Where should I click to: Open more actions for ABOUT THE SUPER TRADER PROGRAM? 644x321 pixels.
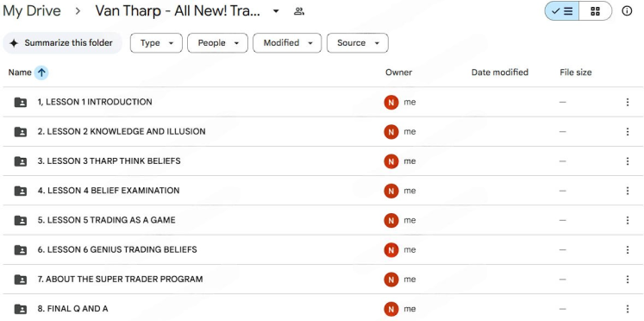(627, 280)
